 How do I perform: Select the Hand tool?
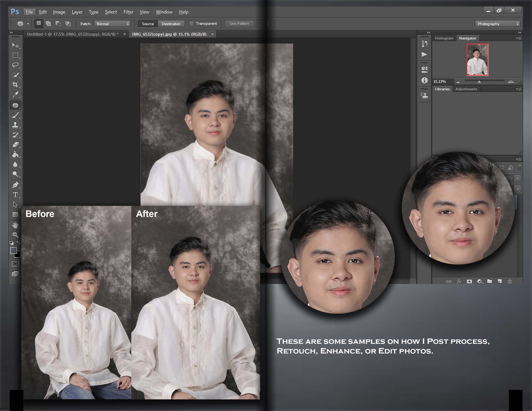coord(15,225)
